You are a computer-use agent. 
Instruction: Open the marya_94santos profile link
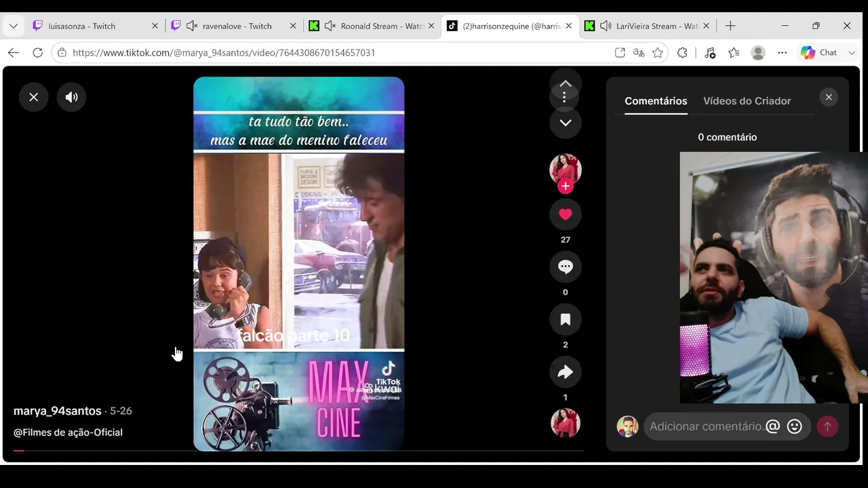point(58,411)
